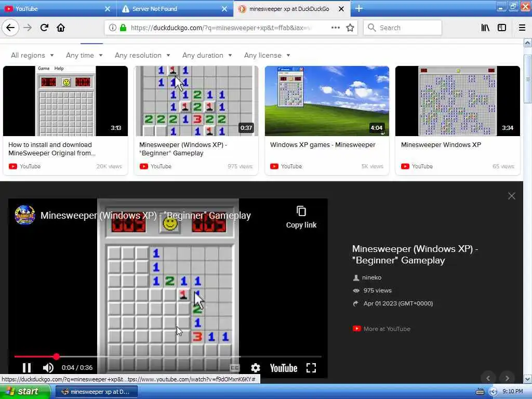Viewport: 532px width, 399px height.
Task: Expand the Any duration filter
Action: [207, 55]
